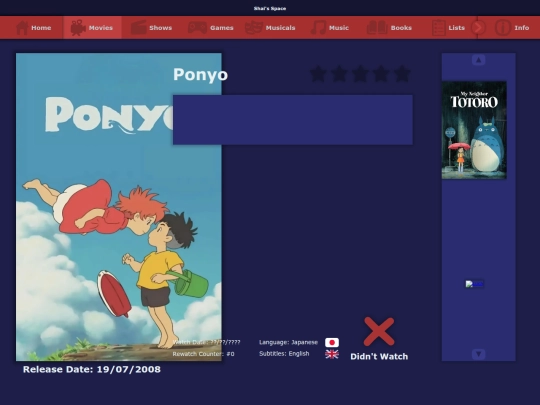Expand navigation with the right chevron arrow
Image resolution: width=540 pixels, height=405 pixels.
coord(478,28)
